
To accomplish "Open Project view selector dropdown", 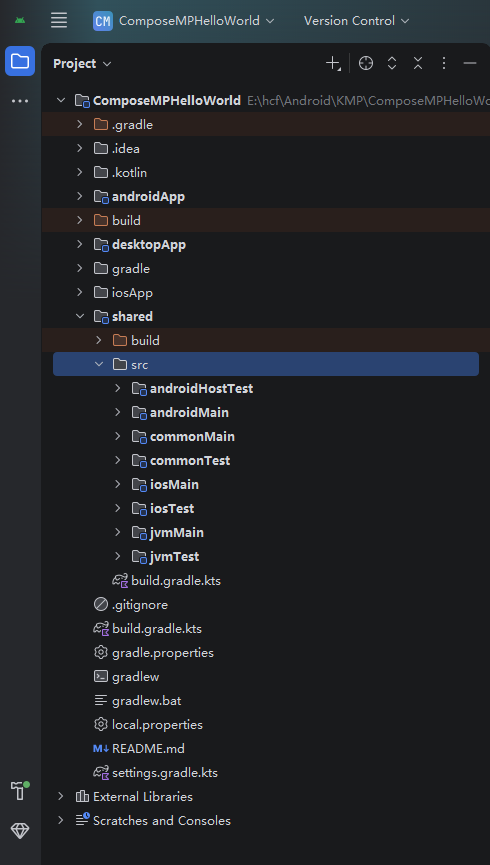I will point(82,63).
